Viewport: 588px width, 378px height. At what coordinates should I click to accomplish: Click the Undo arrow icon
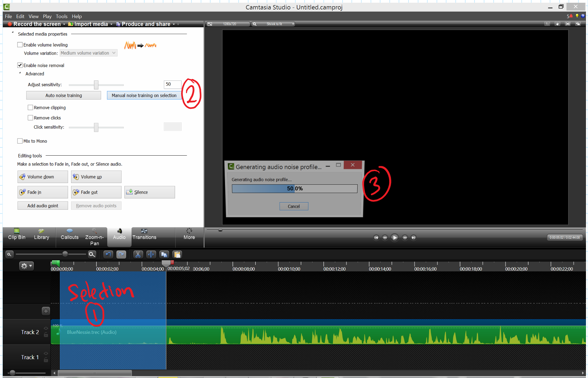pyautogui.click(x=108, y=255)
